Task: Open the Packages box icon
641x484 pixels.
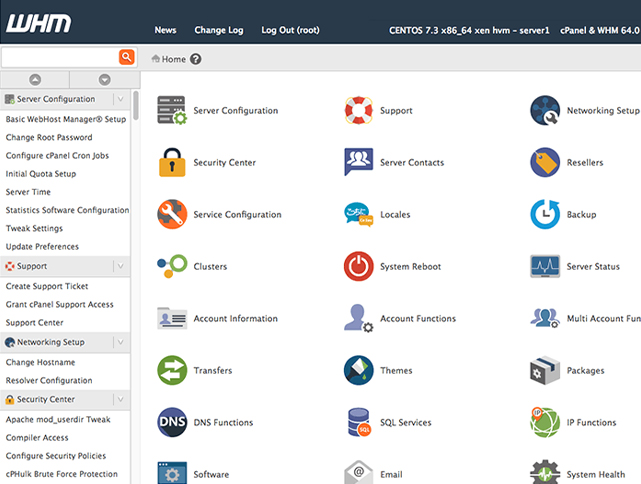Action: point(545,370)
